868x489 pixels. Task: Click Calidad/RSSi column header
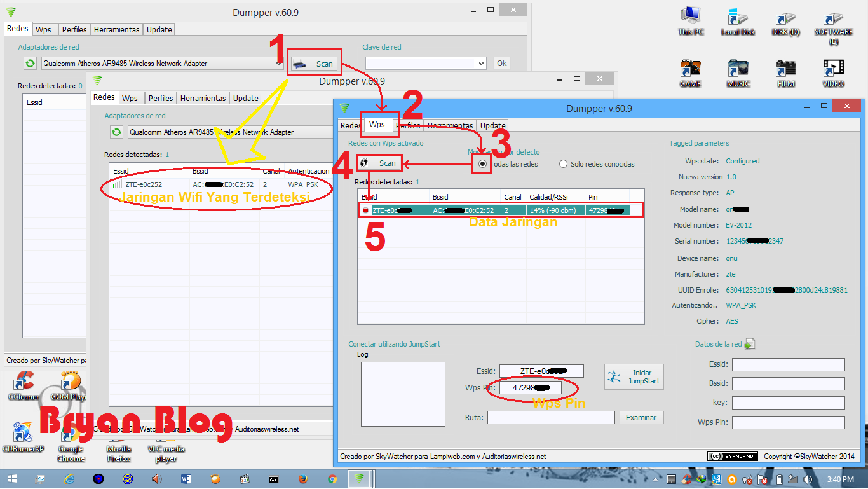pyautogui.click(x=554, y=197)
